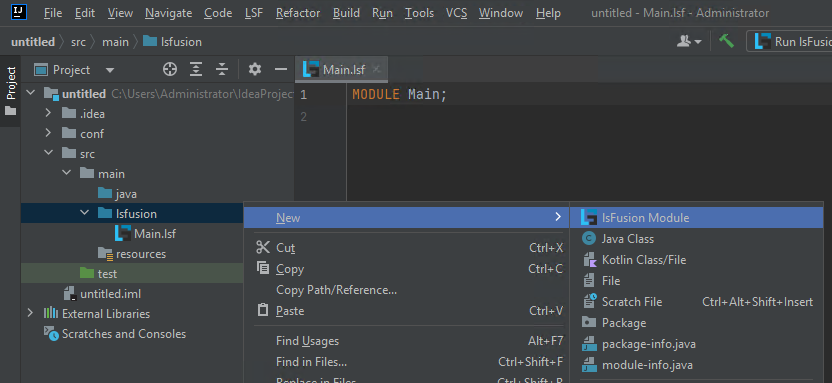Click the Expand All icon in Project panel
832x383 pixels.
coord(196,69)
